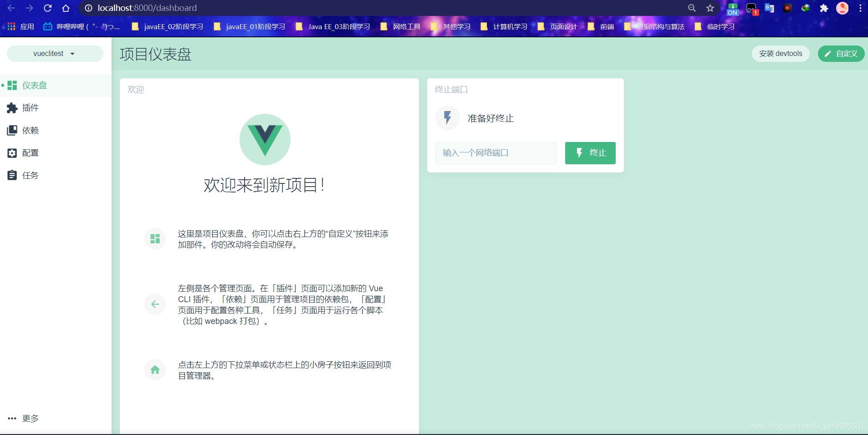Open the 其他学习 bookmark folder
Image resolution: width=868 pixels, height=435 pixels.
451,27
